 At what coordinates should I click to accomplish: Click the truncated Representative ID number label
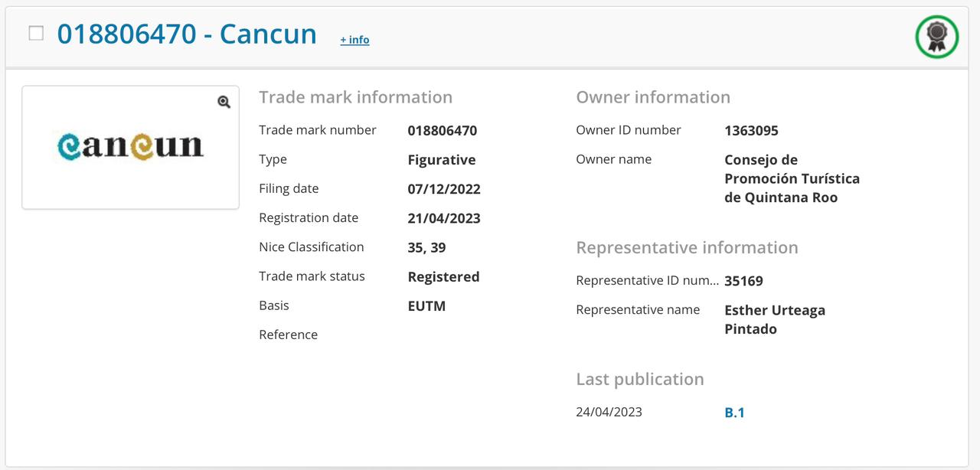coord(647,281)
